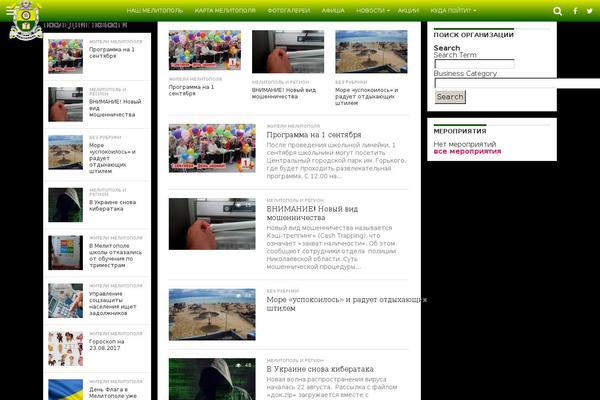Go to ФОТОГАЛЕРЕИ menu item
This screenshot has width=600, height=400.
(289, 11)
